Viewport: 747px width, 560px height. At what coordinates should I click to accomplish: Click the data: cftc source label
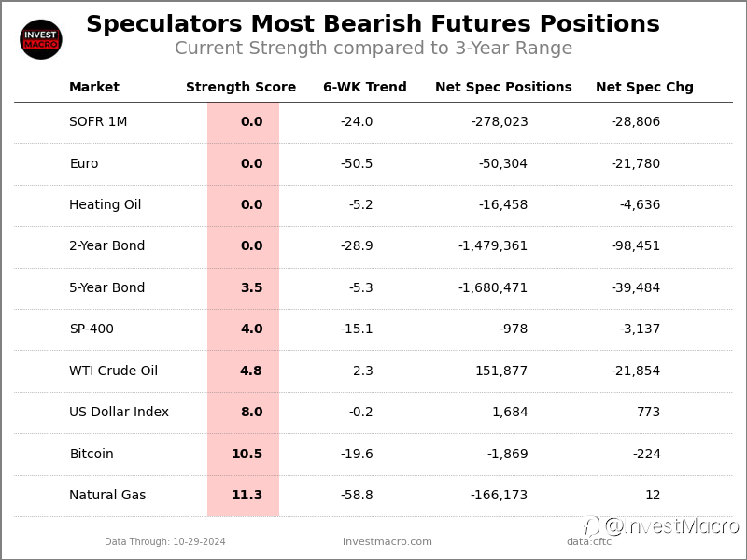pos(589,542)
